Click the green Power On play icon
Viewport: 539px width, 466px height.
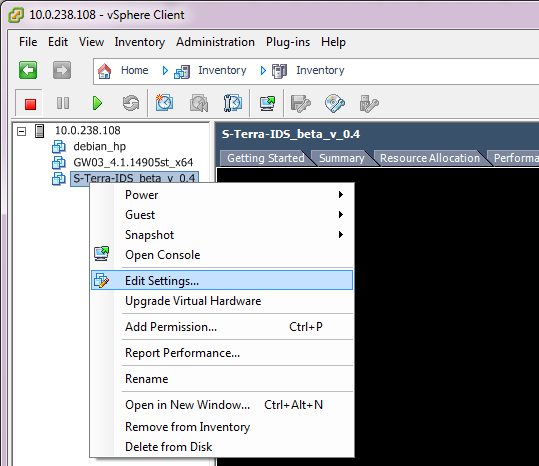pos(97,103)
